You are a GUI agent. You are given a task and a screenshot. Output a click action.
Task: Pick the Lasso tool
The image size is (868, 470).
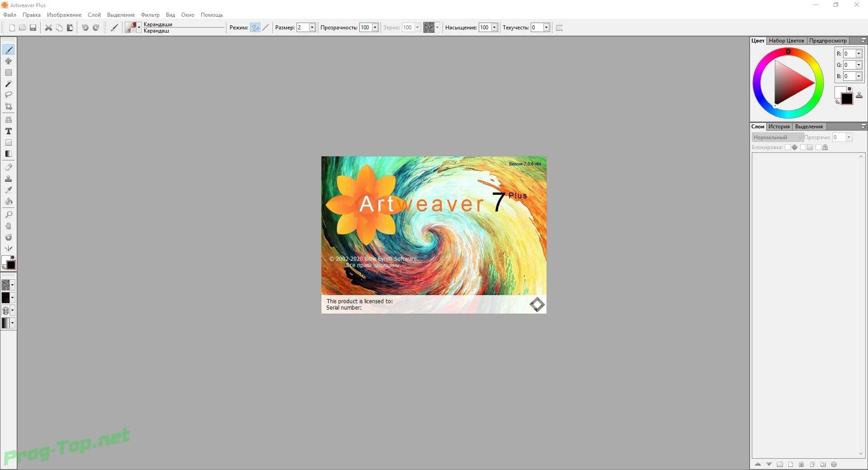click(9, 95)
